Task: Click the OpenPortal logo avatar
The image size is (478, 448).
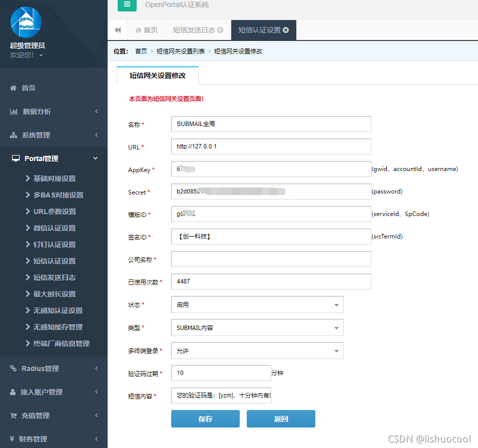Action: pos(26,22)
